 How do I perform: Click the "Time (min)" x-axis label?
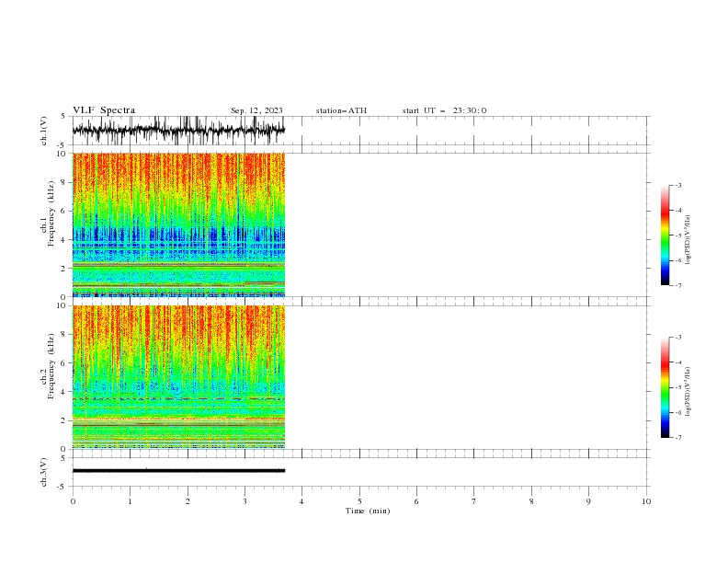pos(368,511)
